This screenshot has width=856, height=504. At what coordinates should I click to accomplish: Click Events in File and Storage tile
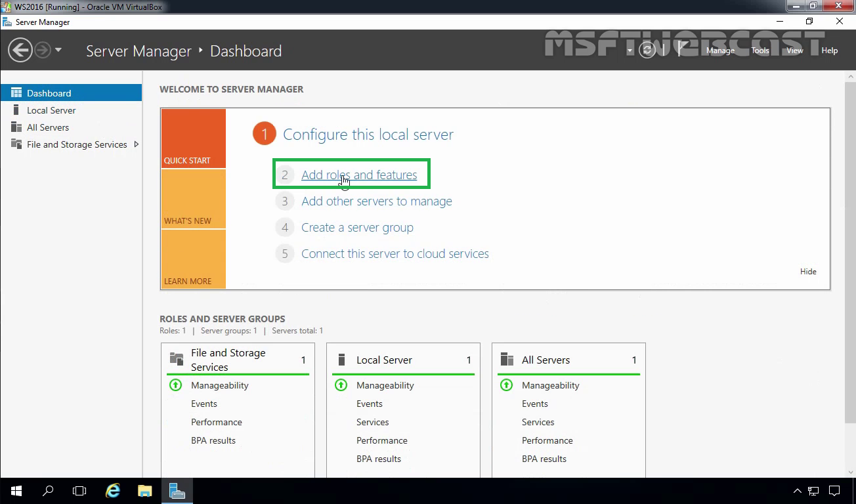click(x=204, y=404)
